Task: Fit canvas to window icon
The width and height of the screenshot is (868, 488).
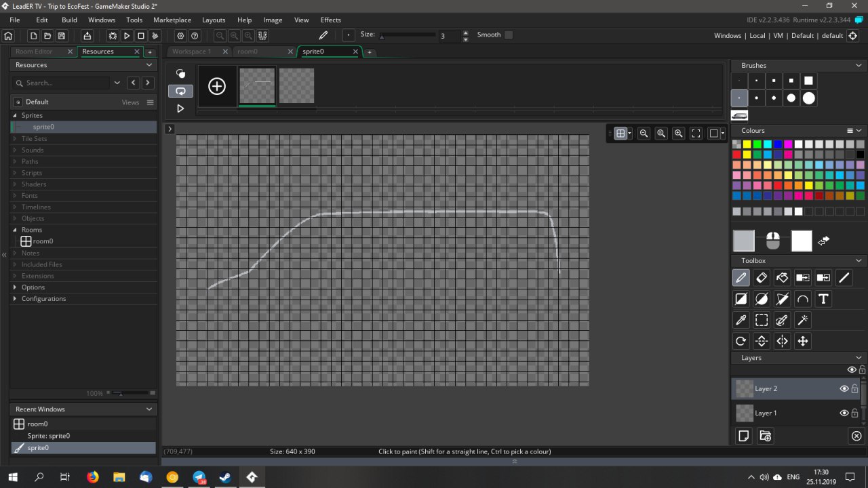Action: [696, 134]
